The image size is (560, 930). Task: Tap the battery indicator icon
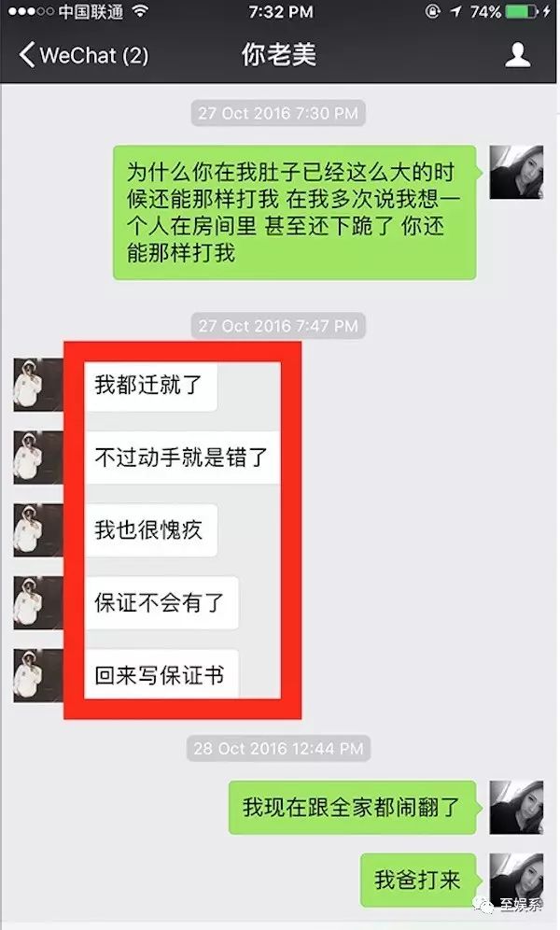(522, 11)
